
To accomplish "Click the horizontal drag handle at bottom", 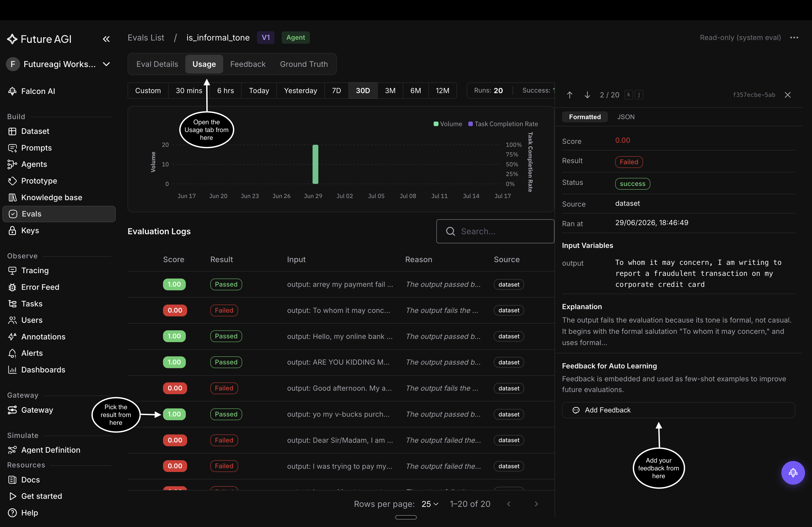I will point(406,517).
